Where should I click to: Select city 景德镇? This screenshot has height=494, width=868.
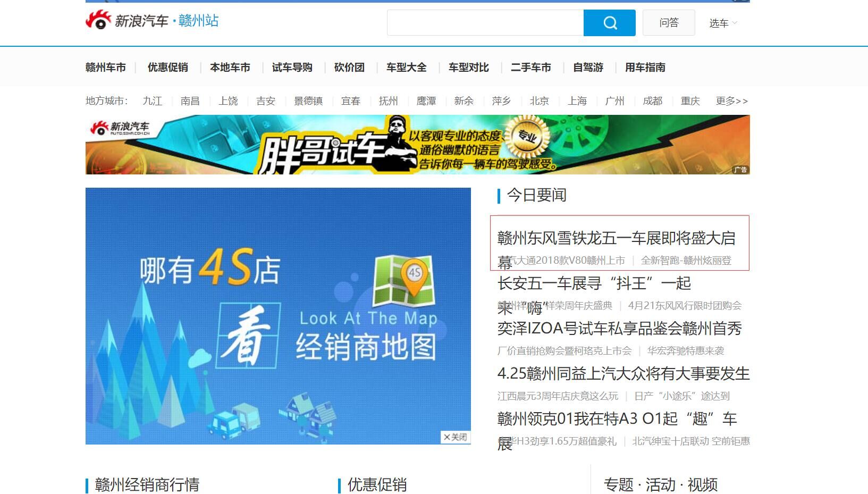pyautogui.click(x=308, y=101)
